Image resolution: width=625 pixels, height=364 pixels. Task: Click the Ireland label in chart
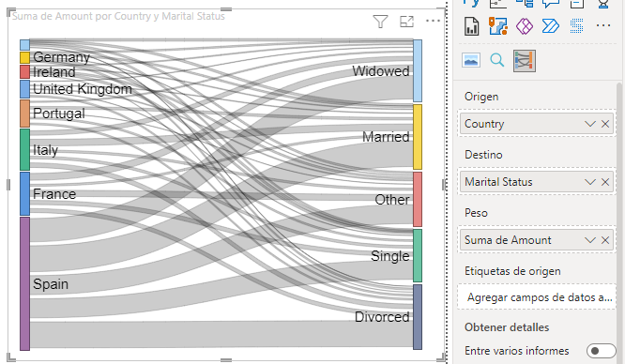[54, 72]
